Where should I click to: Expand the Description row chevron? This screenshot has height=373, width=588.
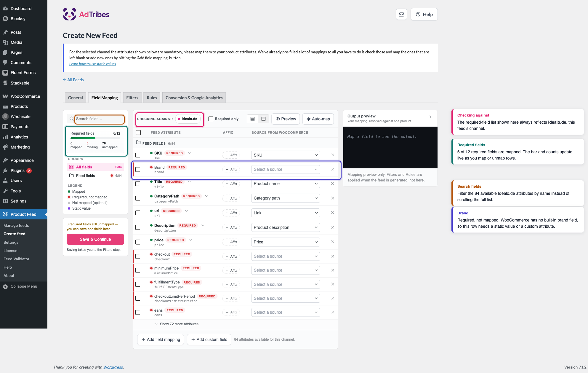pos(203,225)
